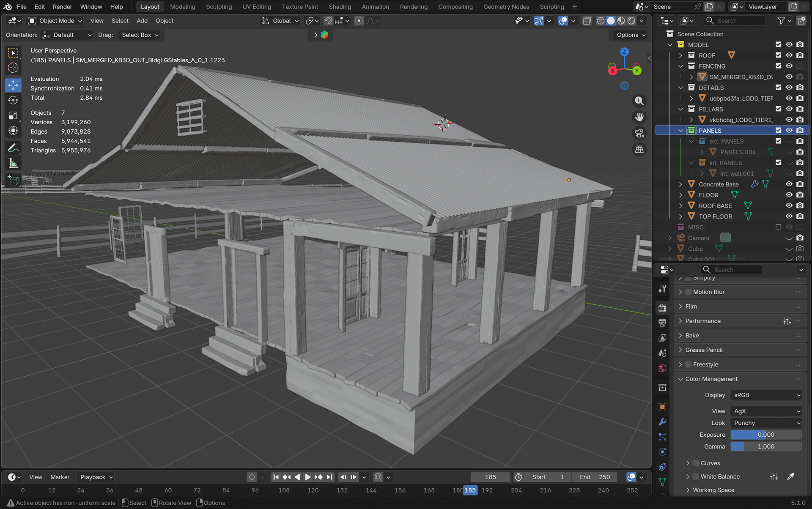812x509 pixels.
Task: Select the Measure tool
Action: point(13,164)
